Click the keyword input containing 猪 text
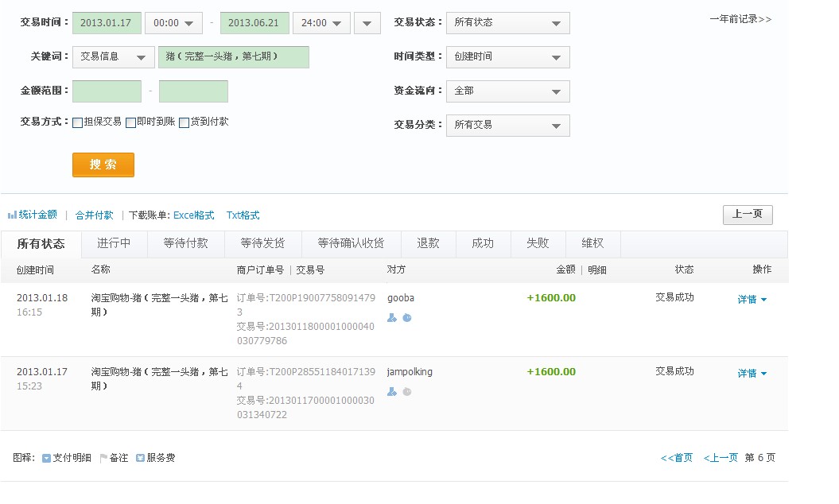 (x=234, y=57)
